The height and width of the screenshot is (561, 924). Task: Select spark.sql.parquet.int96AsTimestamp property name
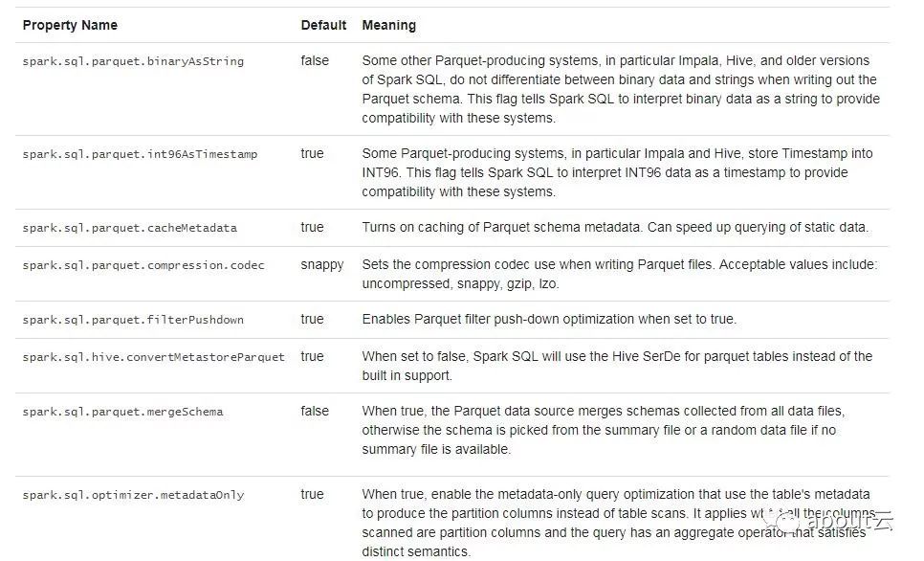pyautogui.click(x=140, y=154)
